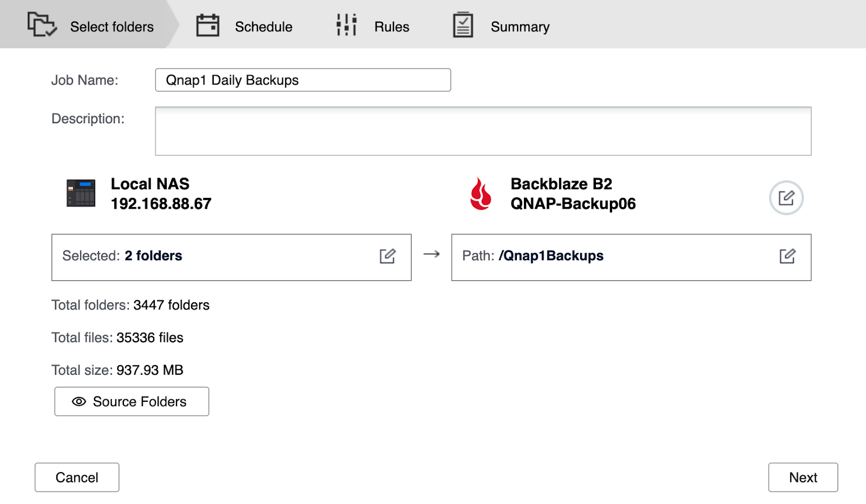
Task: Click the QNAP-Backup06 bucket name
Action: click(x=573, y=204)
